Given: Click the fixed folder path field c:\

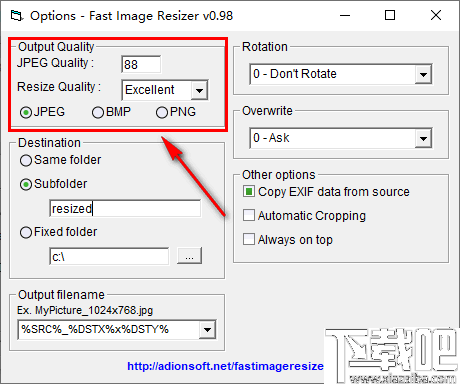Looking at the screenshot, I should click(x=109, y=256).
